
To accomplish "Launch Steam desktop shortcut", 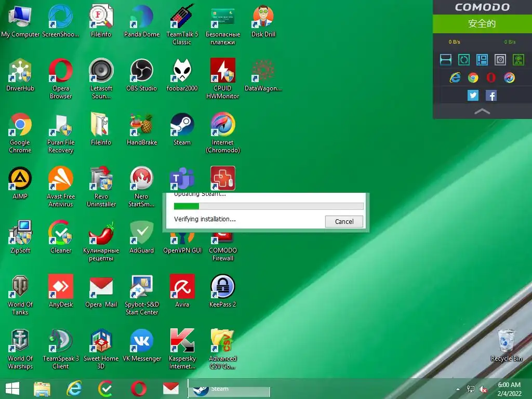I will point(182,129).
